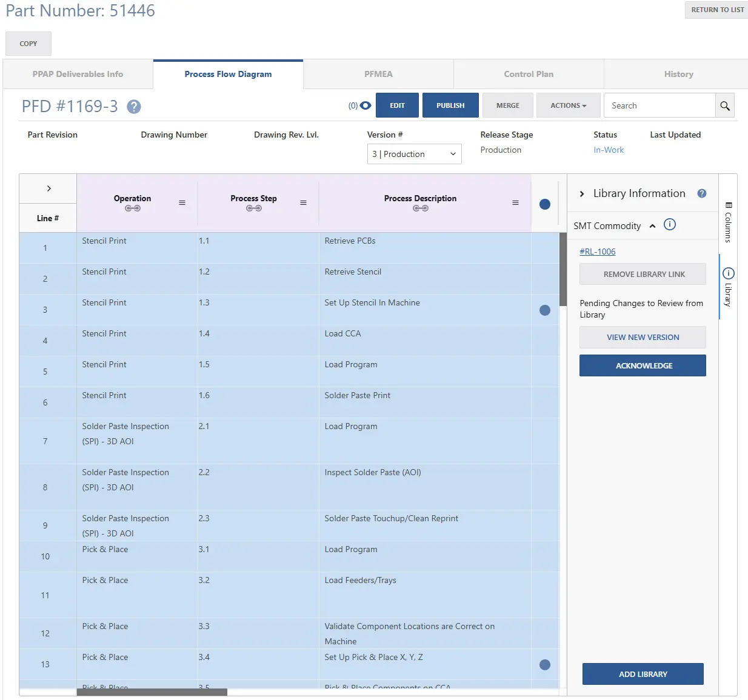This screenshot has height=700, width=748.
Task: Collapse the SMT Commodity section
Action: [653, 225]
